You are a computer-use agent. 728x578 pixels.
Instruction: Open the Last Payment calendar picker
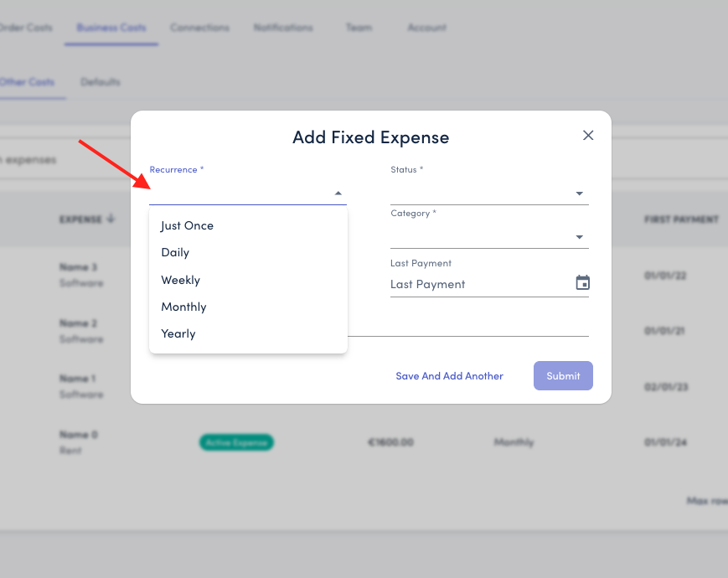pos(582,283)
